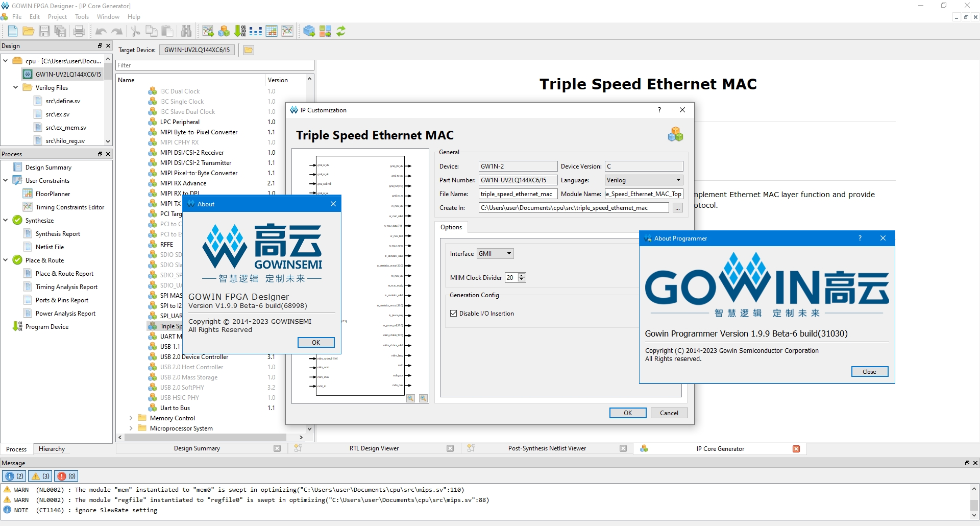Click the Redo toolbar icon

click(117, 31)
